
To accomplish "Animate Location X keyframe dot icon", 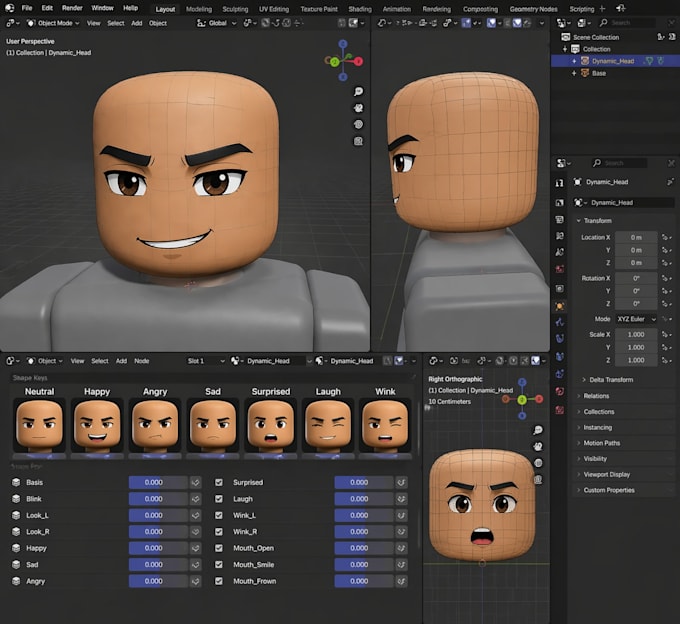I will point(666,238).
